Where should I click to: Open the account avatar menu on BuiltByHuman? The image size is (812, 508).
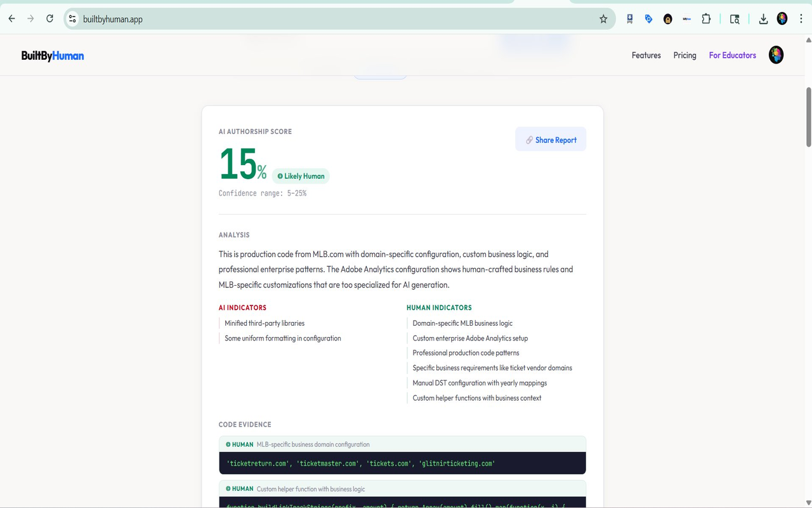pyautogui.click(x=776, y=55)
